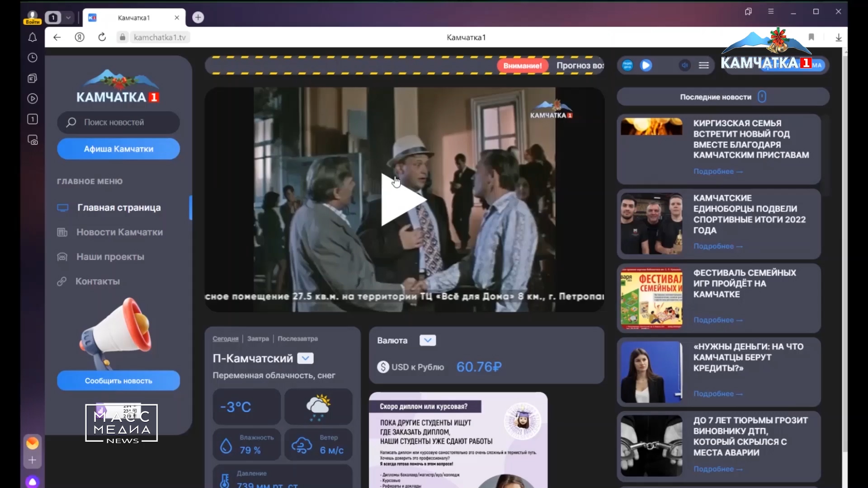The image size is (868, 488).
Task: Open a new browser tab
Action: point(198,18)
